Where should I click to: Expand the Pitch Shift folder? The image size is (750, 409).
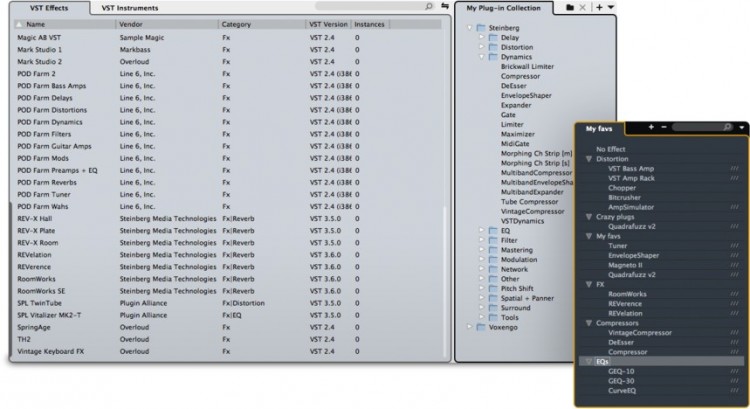pyautogui.click(x=482, y=288)
